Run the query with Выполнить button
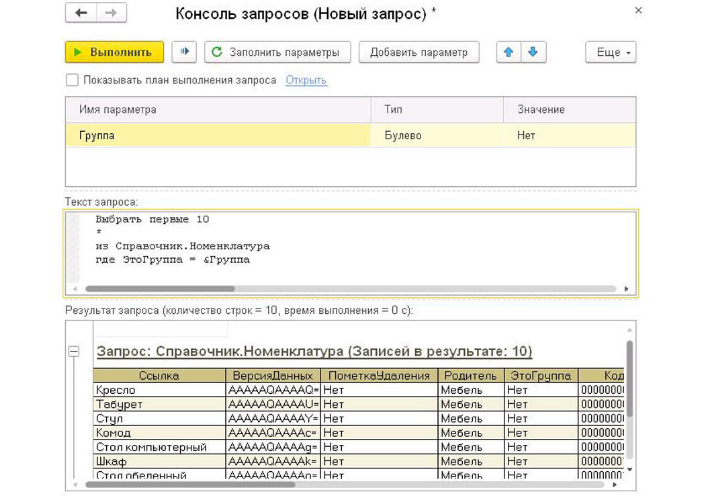710x496 pixels. tap(114, 52)
